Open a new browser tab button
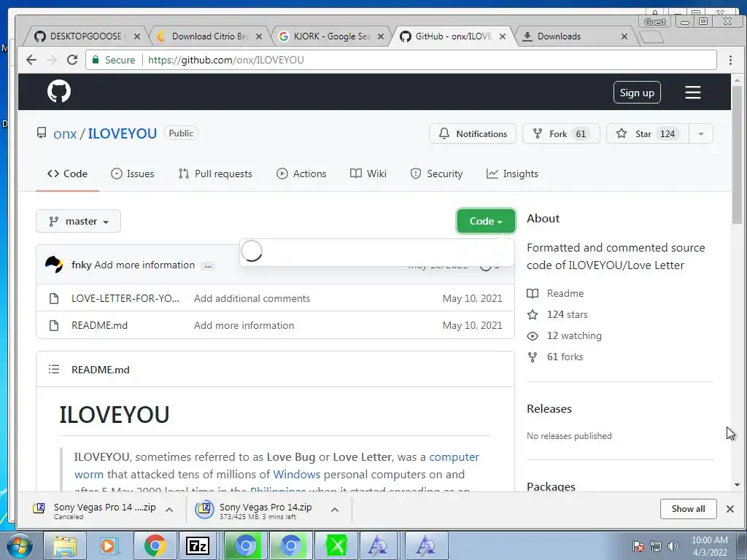 pyautogui.click(x=651, y=36)
